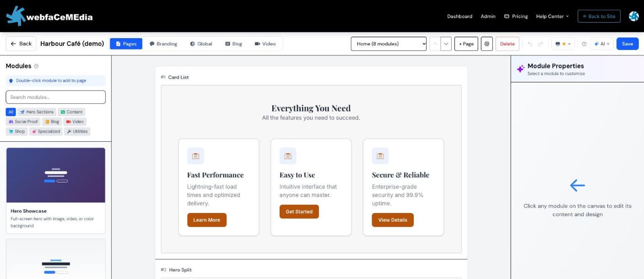Expand the AI tools dropdown
644x279 pixels.
pos(602,43)
